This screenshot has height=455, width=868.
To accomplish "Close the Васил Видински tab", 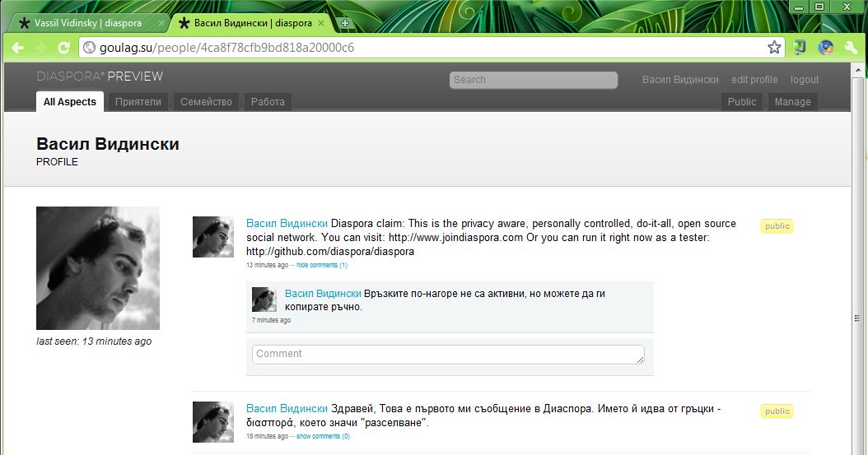I will click(x=323, y=23).
